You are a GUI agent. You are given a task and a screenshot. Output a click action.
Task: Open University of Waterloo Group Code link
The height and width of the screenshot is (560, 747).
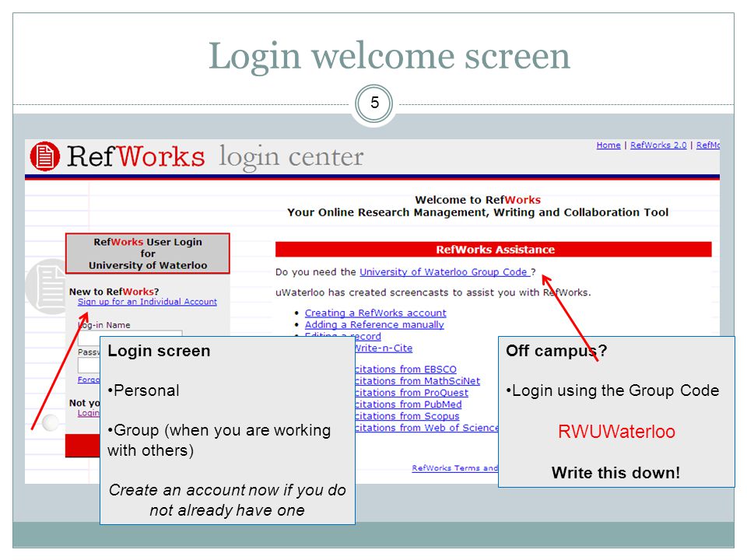445,272
